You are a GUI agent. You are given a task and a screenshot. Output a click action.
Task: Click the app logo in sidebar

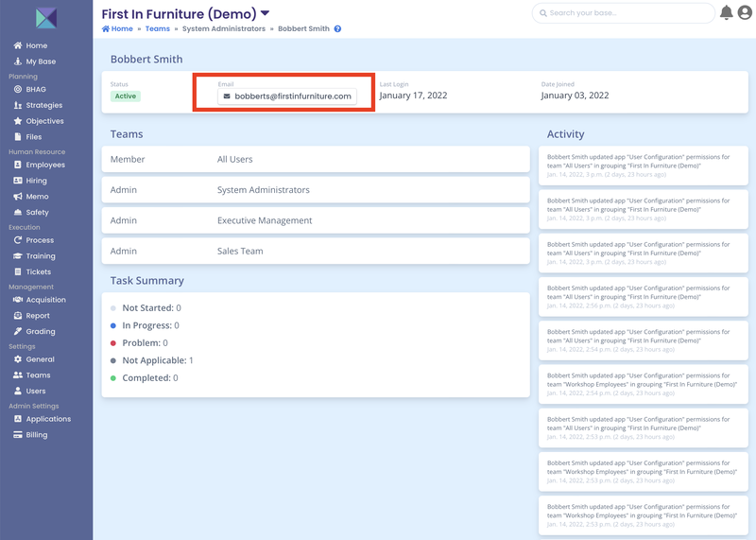46,18
